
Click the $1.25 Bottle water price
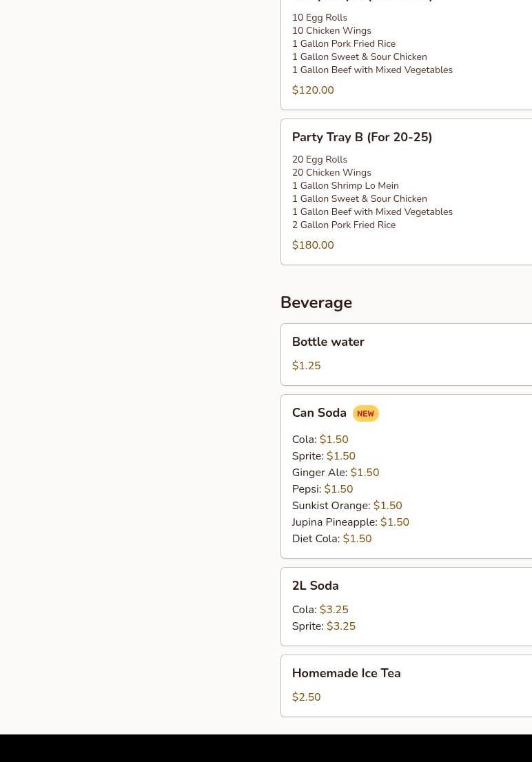click(x=306, y=366)
